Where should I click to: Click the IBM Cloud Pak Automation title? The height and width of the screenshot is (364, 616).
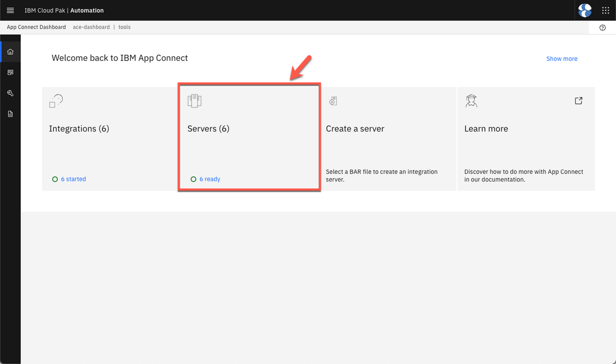pos(64,11)
